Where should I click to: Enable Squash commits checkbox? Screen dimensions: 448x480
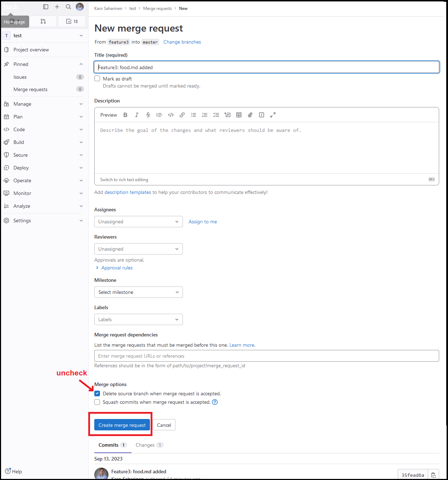coord(97,402)
